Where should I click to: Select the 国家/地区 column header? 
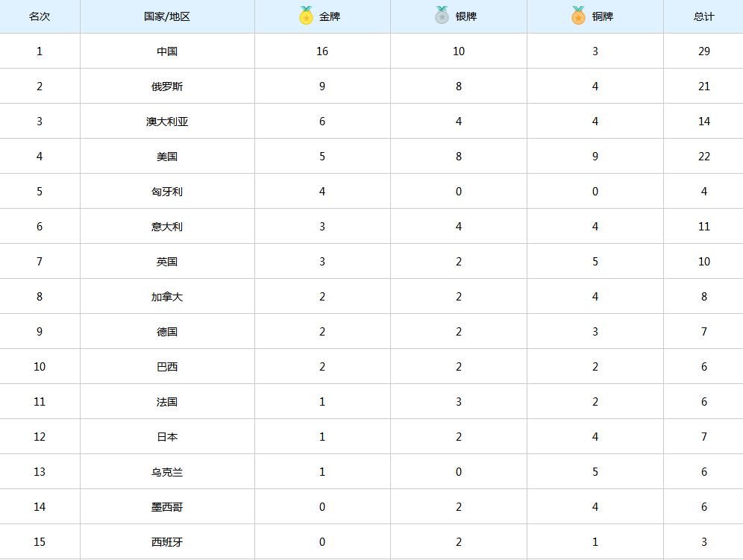(167, 16)
